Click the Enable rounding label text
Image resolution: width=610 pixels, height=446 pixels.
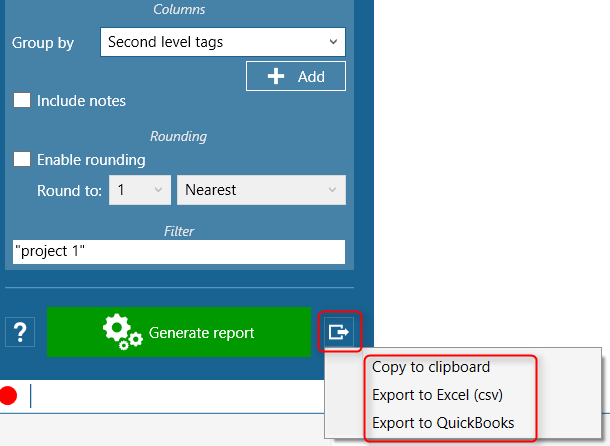coord(91,160)
